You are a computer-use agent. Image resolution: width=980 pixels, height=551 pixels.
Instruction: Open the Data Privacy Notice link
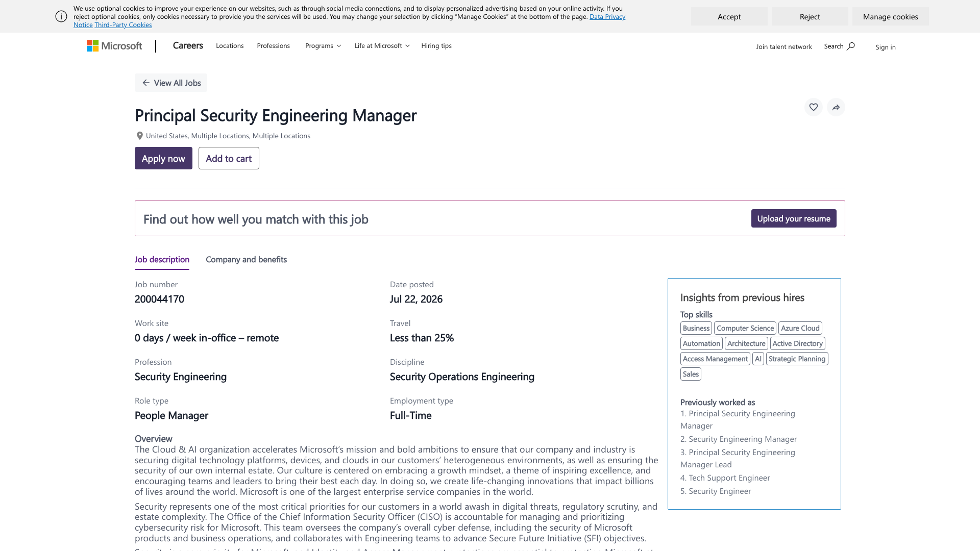[607, 17]
